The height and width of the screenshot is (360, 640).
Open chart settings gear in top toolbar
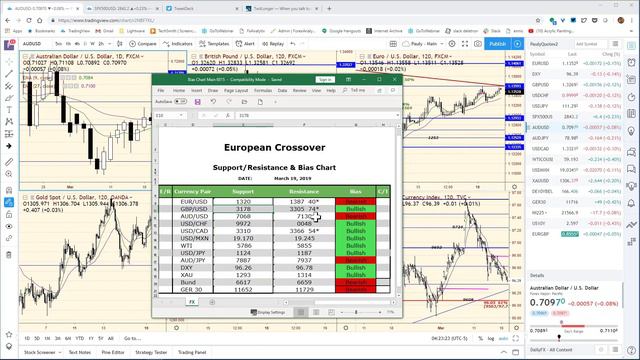[452, 44]
